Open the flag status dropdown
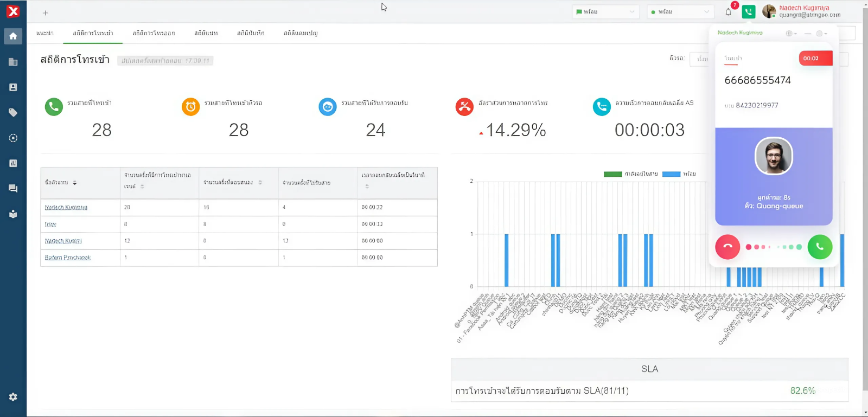 coord(605,12)
